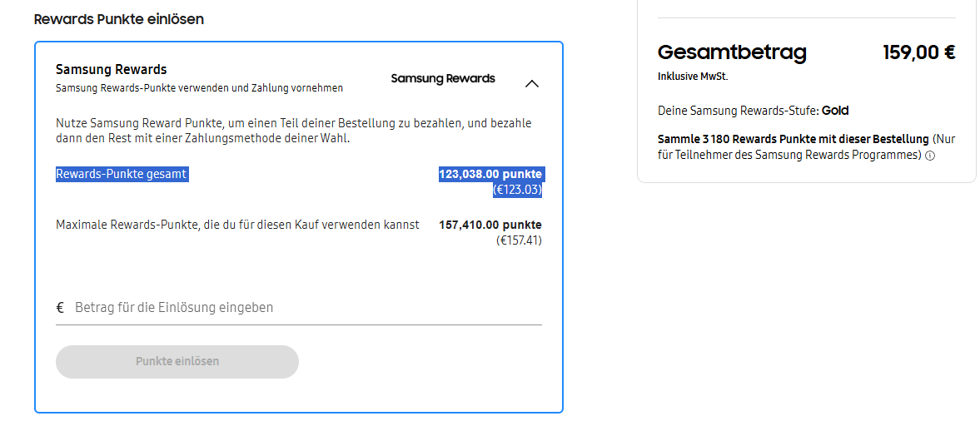The height and width of the screenshot is (421, 980).
Task: Click the highlighted 'Rewards-Punkte gesamt' label
Action: 122,175
